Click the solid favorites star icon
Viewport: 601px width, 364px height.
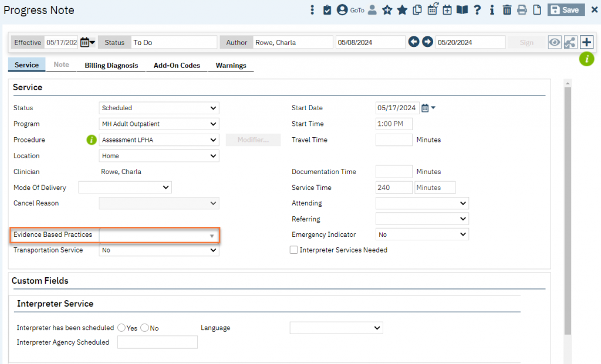402,10
